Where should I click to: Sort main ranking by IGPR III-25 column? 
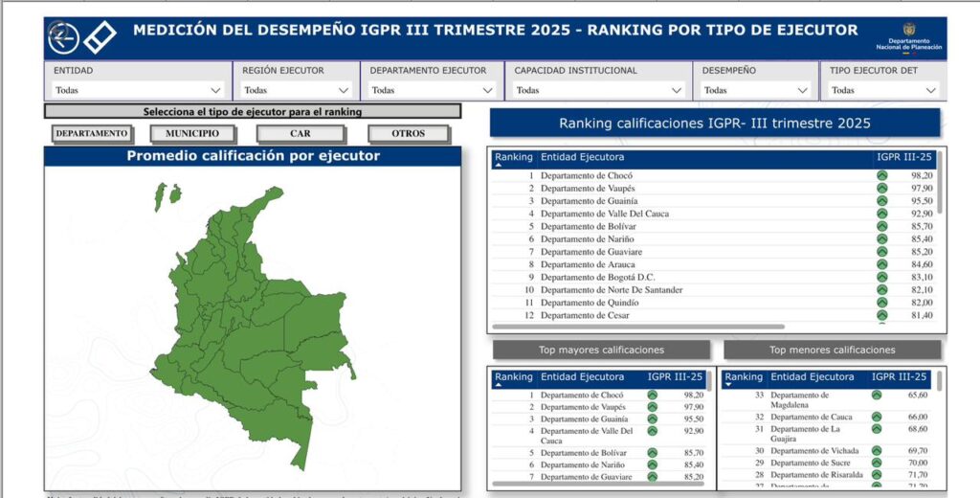(903, 156)
